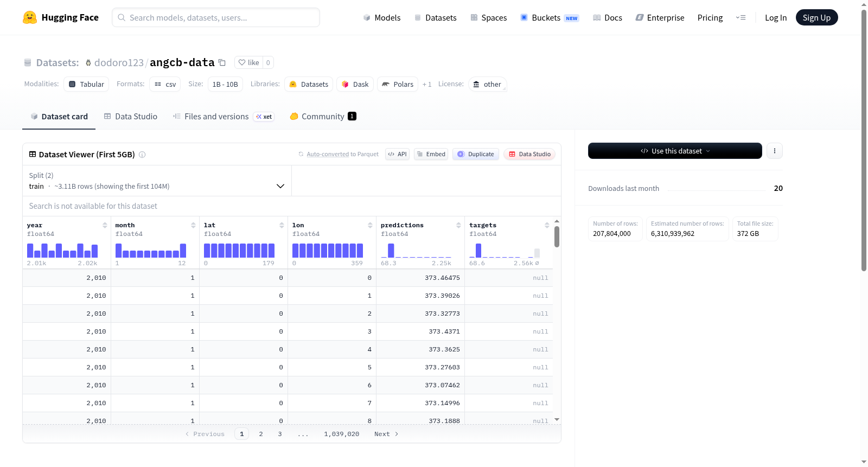Image resolution: width=868 pixels, height=467 pixels.
Task: Copy dataset name with the copy icon
Action: click(222, 62)
